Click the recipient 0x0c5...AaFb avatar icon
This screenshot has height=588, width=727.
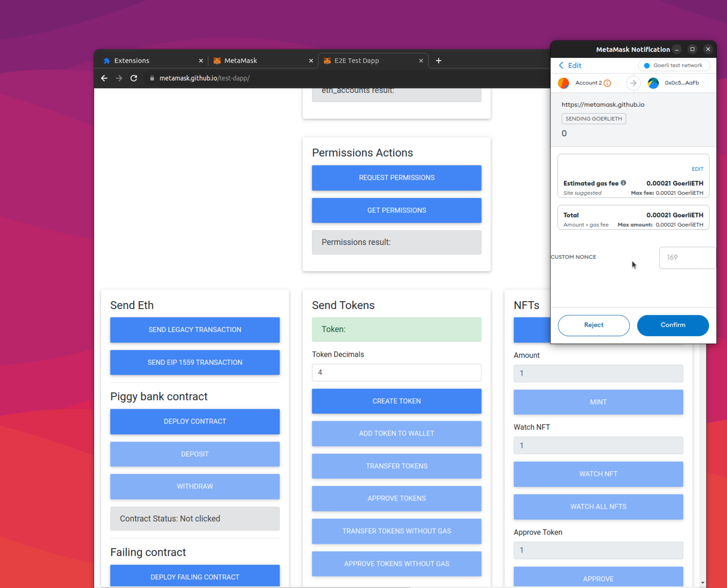pyautogui.click(x=653, y=83)
